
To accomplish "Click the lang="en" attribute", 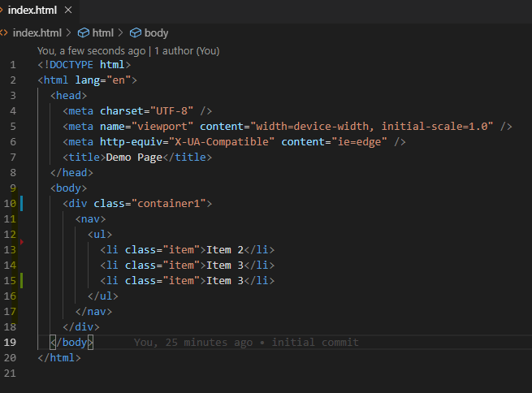I will click(x=103, y=80).
